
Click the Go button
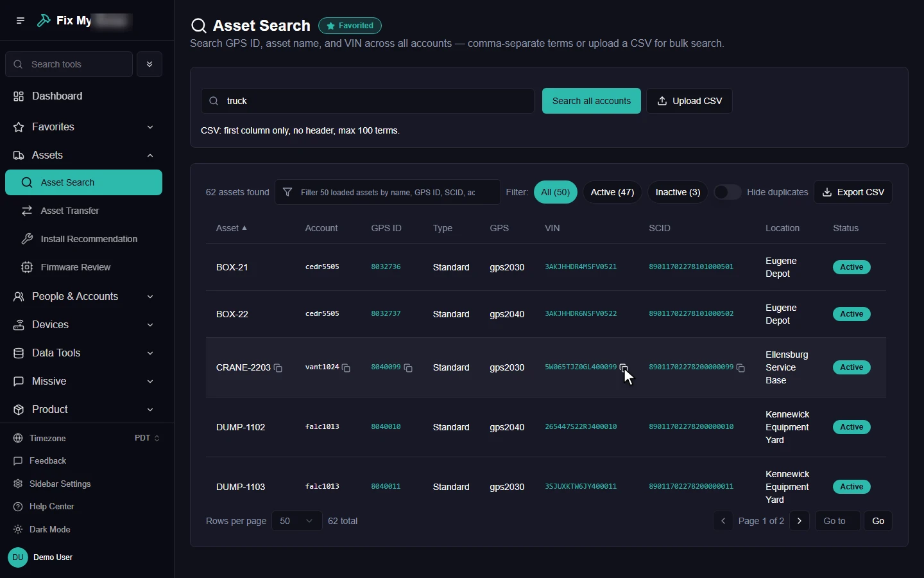pos(878,521)
